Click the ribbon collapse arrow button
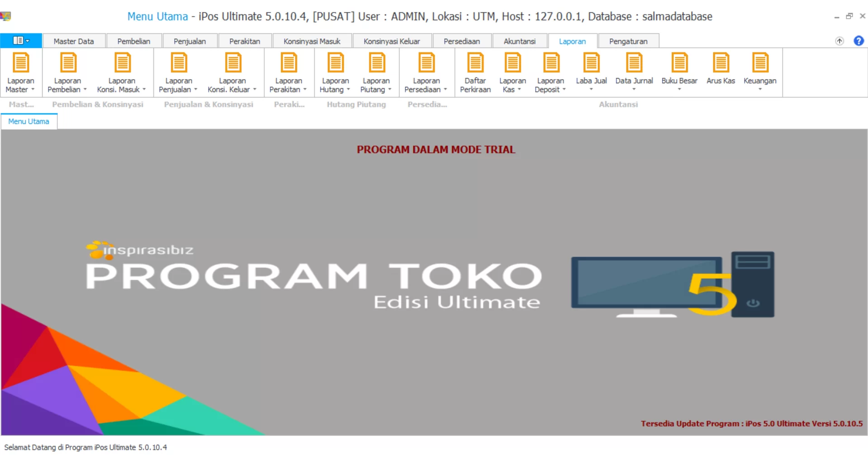This screenshot has width=868, height=455. pyautogui.click(x=839, y=41)
